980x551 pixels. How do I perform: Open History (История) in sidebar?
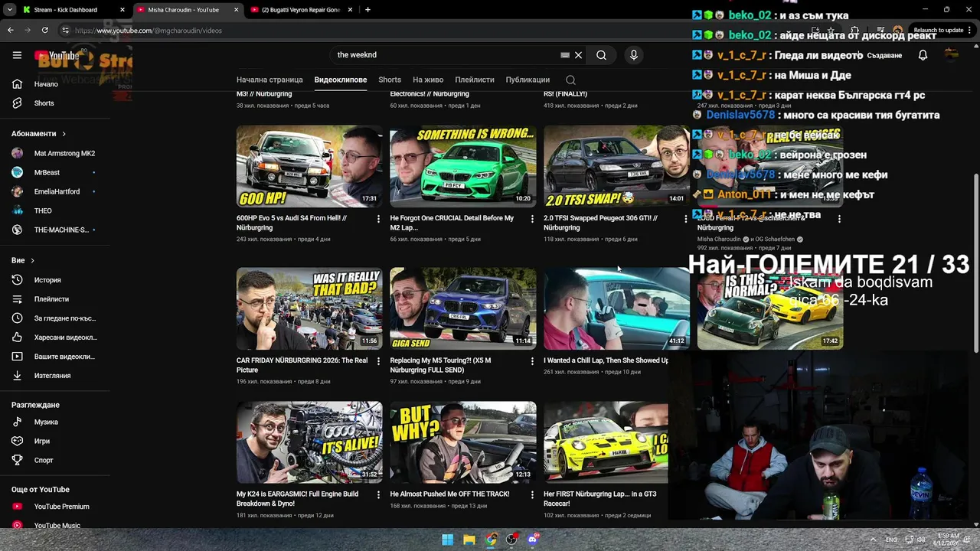(47, 280)
